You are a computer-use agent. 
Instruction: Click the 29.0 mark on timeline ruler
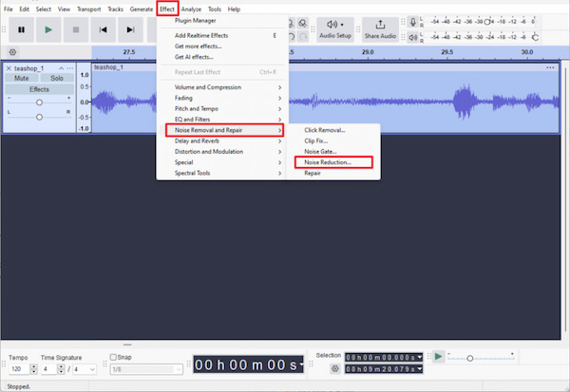(x=368, y=52)
